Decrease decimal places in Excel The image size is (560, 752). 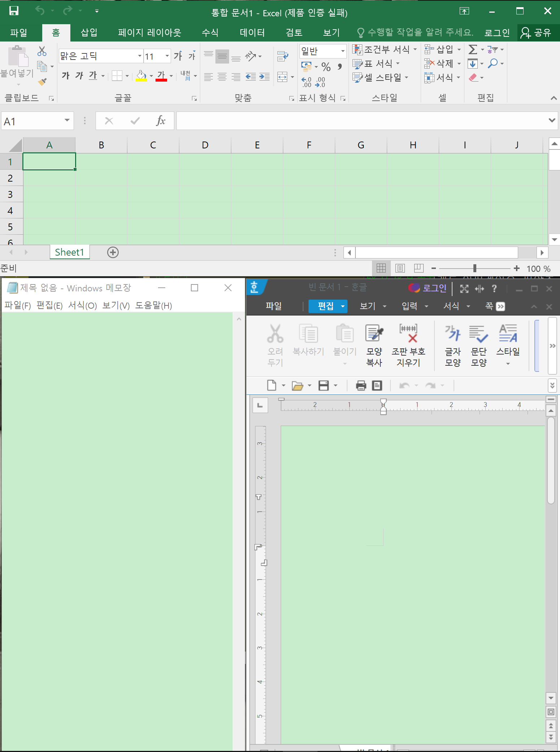pyautogui.click(x=320, y=82)
